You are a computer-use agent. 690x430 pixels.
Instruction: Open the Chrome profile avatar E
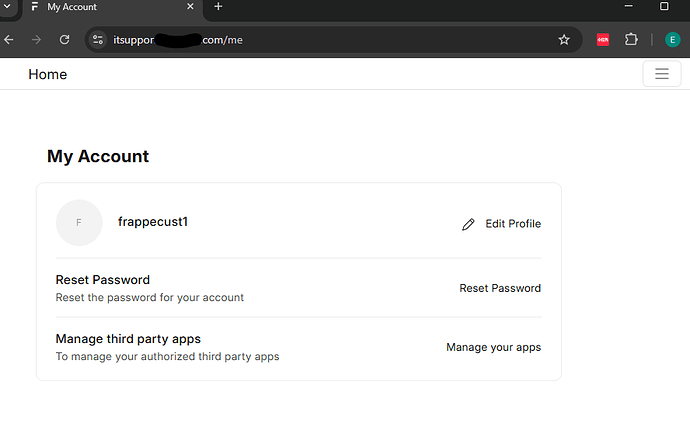[x=672, y=40]
